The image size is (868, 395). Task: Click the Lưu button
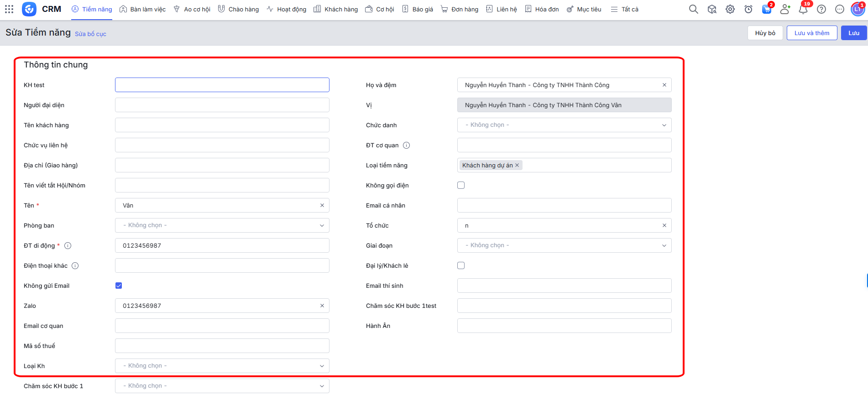click(x=853, y=33)
